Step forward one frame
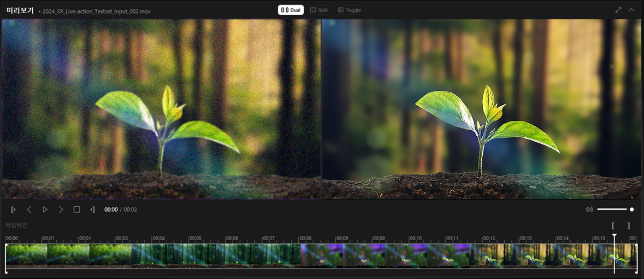This screenshot has width=644, height=279. (61, 210)
